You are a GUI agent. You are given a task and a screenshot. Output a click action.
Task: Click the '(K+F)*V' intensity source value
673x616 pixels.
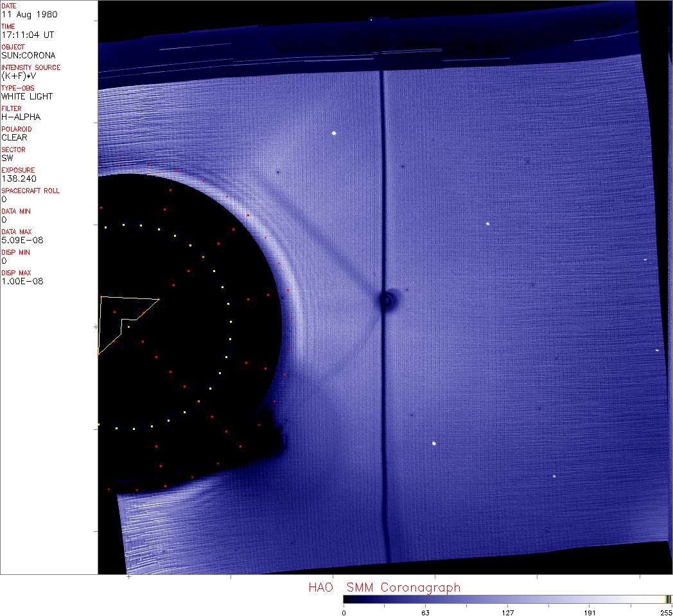17,76
